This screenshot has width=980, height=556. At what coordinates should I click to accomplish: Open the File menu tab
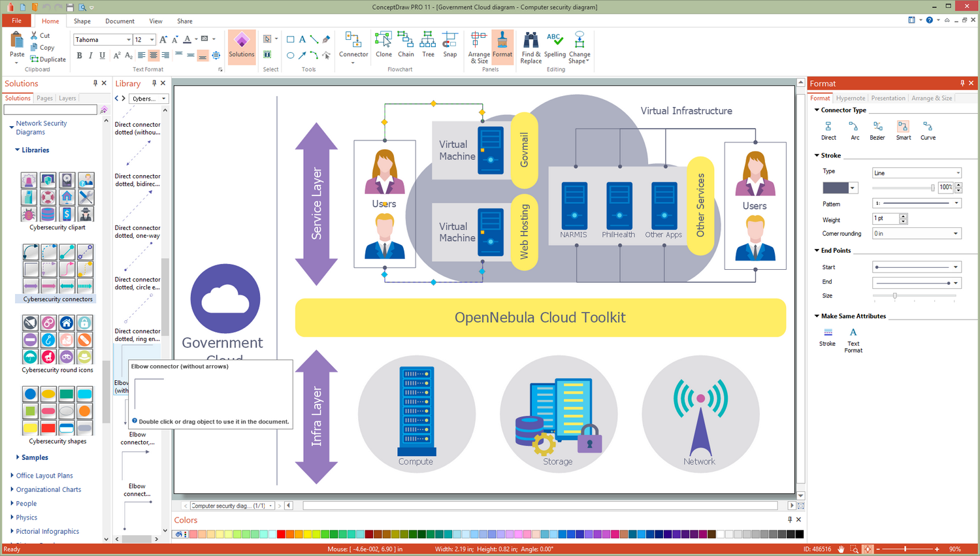point(17,21)
